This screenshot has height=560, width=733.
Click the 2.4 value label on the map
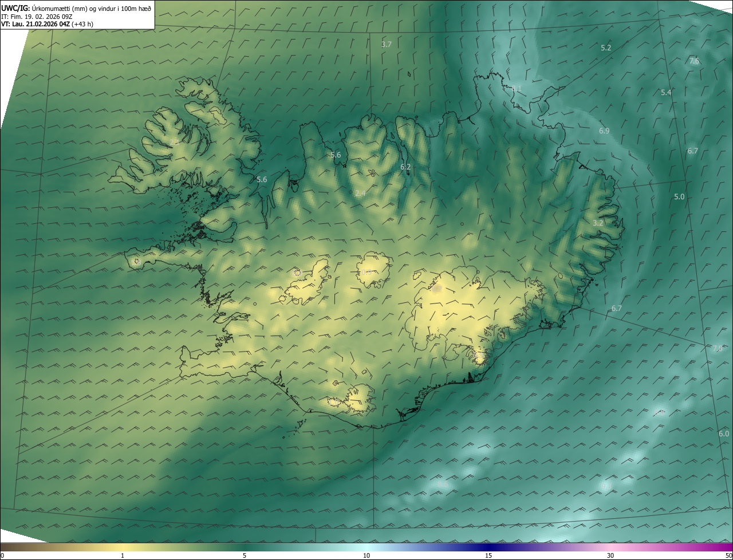[x=360, y=194]
